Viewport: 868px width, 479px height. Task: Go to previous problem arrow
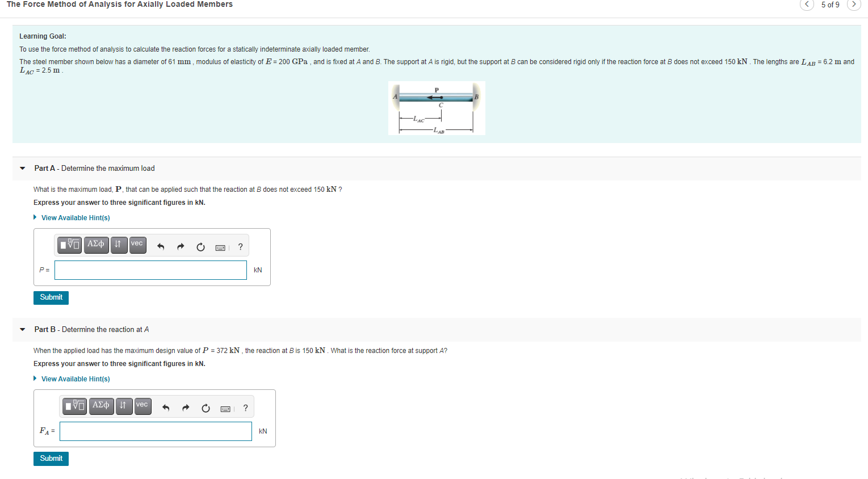tap(807, 5)
